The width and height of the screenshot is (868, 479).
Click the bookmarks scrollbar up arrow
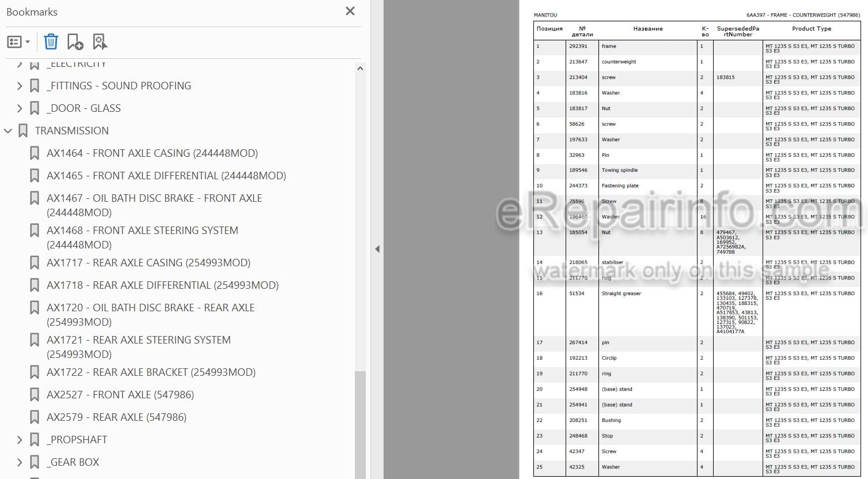(360, 69)
